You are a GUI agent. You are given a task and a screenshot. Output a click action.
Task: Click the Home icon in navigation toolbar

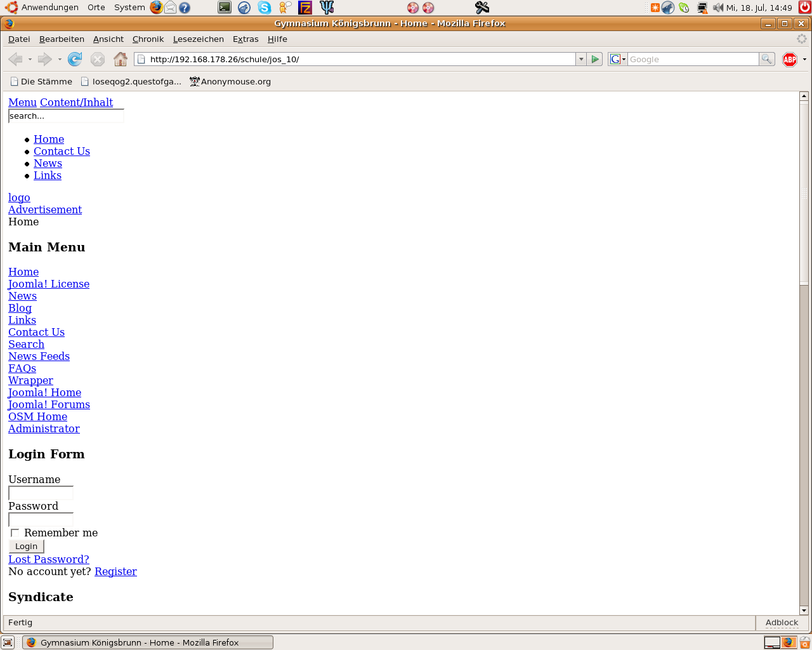pyautogui.click(x=121, y=59)
